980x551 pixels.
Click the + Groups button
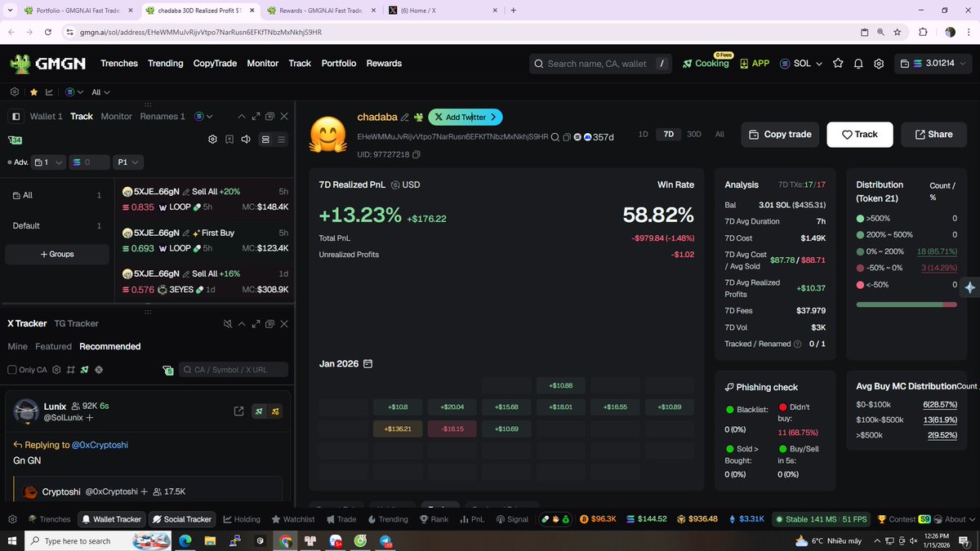point(57,255)
